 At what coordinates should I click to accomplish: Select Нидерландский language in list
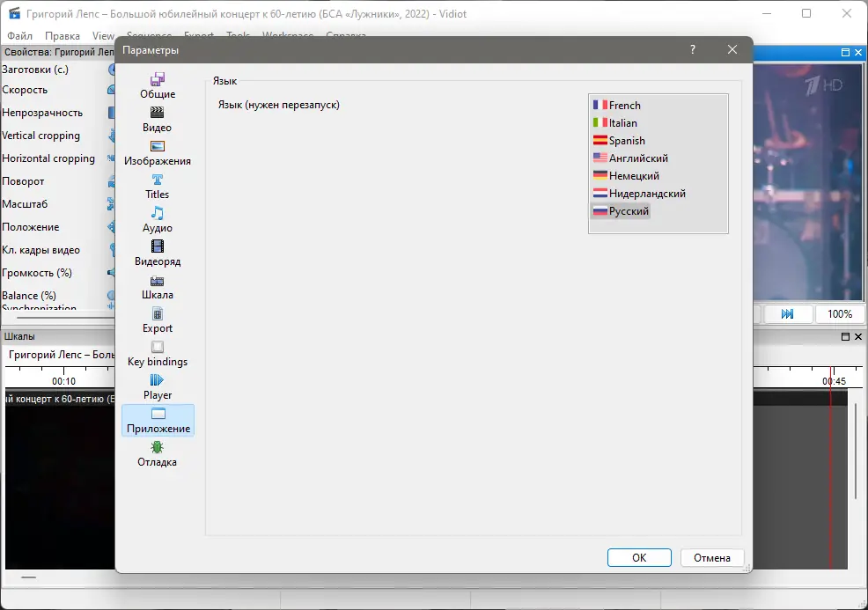click(x=639, y=194)
